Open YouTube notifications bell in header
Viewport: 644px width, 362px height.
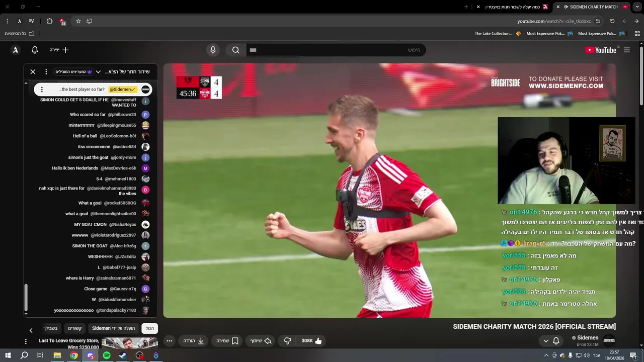click(35, 50)
